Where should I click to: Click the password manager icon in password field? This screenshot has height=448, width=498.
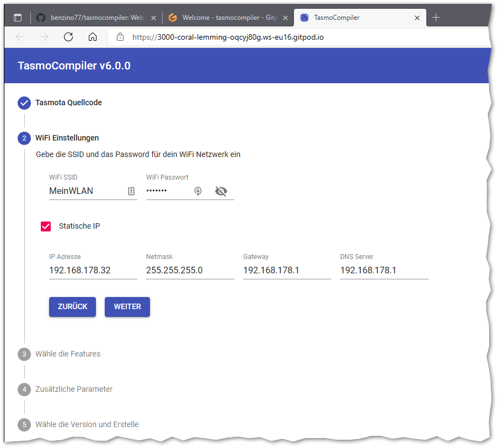pos(198,191)
